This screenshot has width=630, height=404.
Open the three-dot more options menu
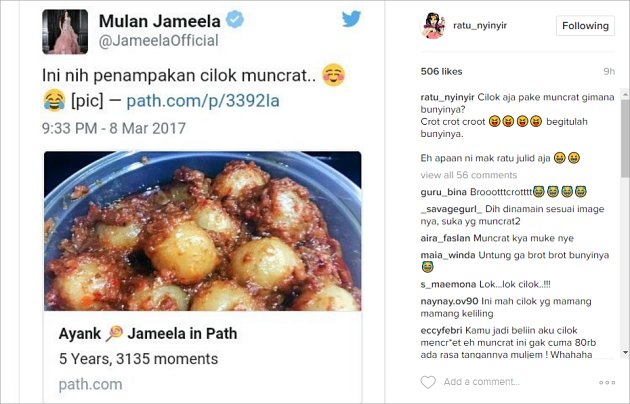tap(607, 382)
